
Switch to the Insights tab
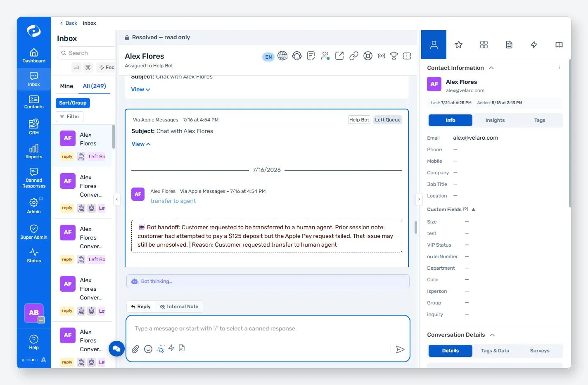pos(495,120)
